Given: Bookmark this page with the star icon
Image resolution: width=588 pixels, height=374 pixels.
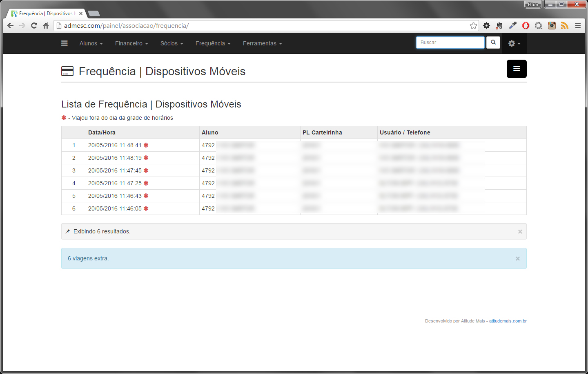Looking at the screenshot, I should click(473, 26).
